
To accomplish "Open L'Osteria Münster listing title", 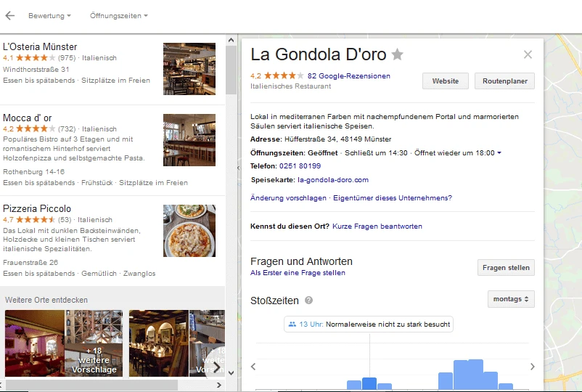I will click(x=40, y=46).
